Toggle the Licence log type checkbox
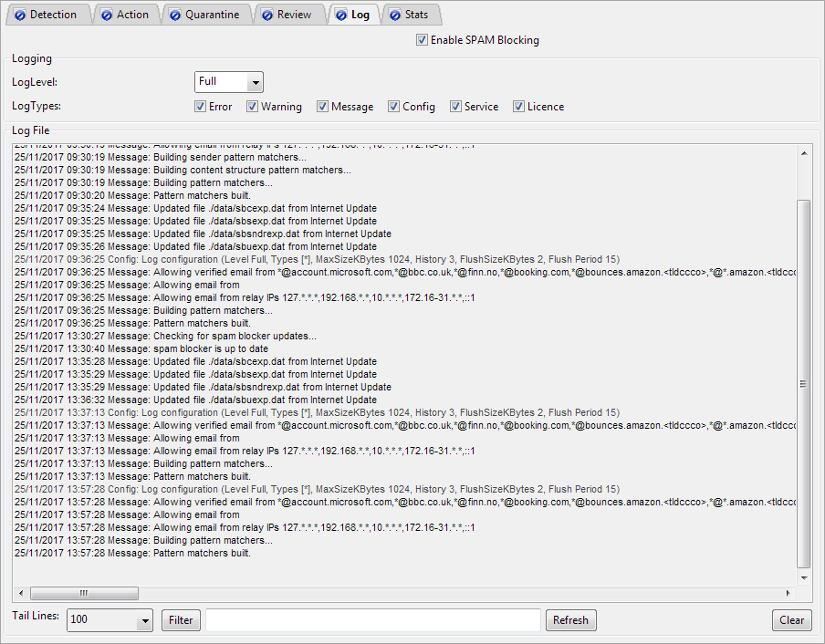825x644 pixels. click(518, 107)
